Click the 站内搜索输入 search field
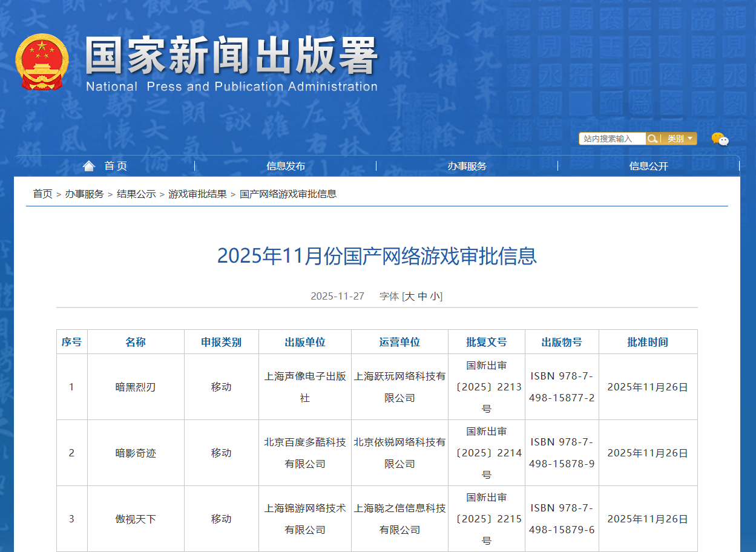 pos(612,139)
